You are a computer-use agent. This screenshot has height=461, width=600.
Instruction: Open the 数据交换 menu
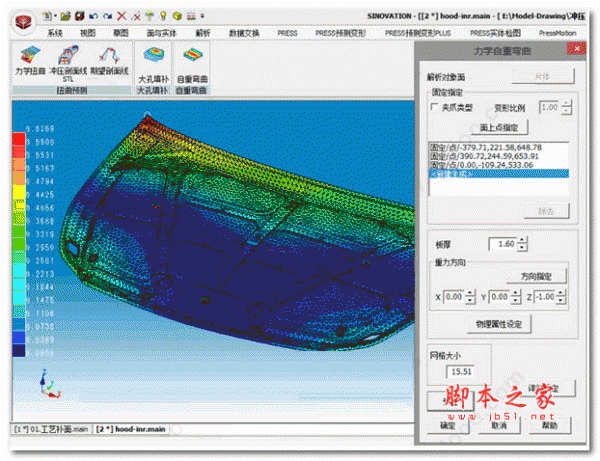(x=244, y=33)
